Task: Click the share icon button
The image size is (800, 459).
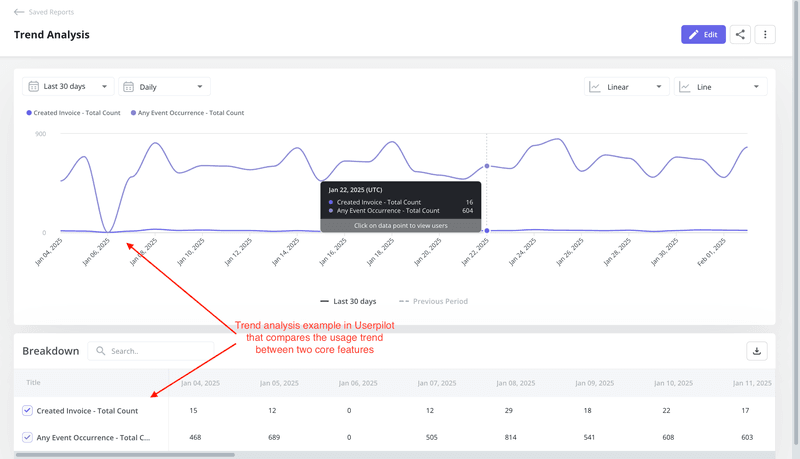Action: [x=740, y=35]
